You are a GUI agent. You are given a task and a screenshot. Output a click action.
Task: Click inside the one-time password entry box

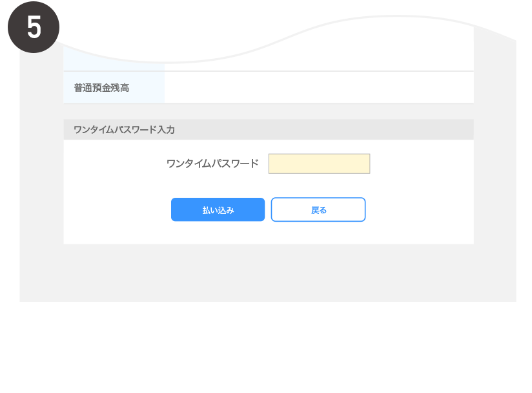click(x=319, y=163)
